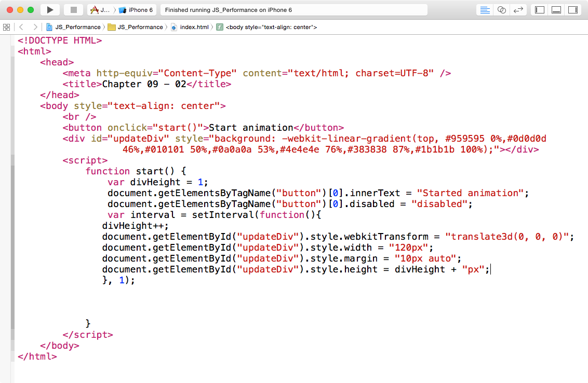Choose the iPhone 6 run destination
The image size is (588, 383).
point(136,10)
